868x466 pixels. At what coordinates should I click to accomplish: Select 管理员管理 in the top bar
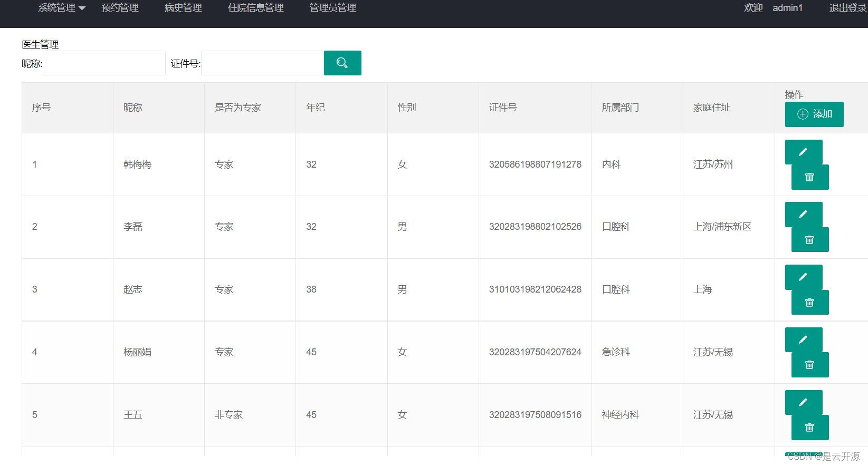point(333,8)
